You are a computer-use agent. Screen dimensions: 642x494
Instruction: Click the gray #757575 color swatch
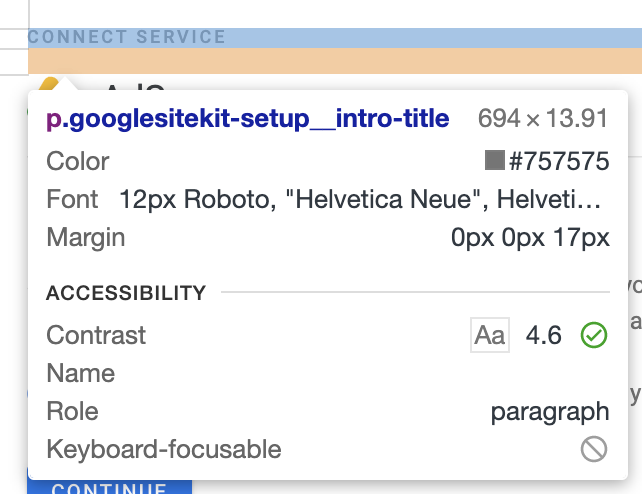(x=494, y=160)
